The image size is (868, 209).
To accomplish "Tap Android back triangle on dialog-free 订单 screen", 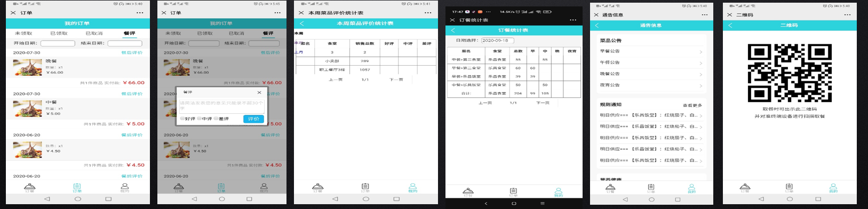I will pyautogui.click(x=47, y=199).
